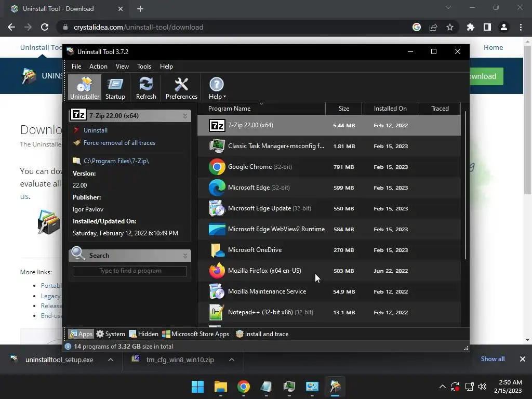Viewport: 532px width, 399px height.
Task: Open C:\Program Files\7-Zip\ folder link
Action: [x=116, y=161]
